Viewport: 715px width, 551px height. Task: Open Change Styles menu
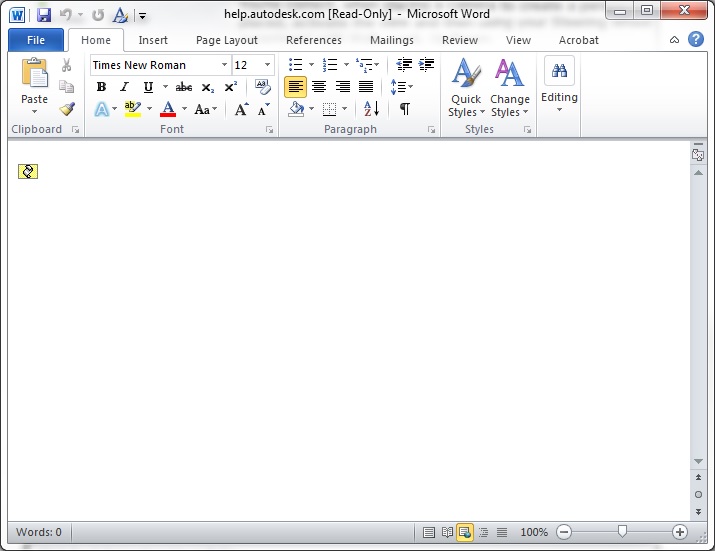pos(510,88)
